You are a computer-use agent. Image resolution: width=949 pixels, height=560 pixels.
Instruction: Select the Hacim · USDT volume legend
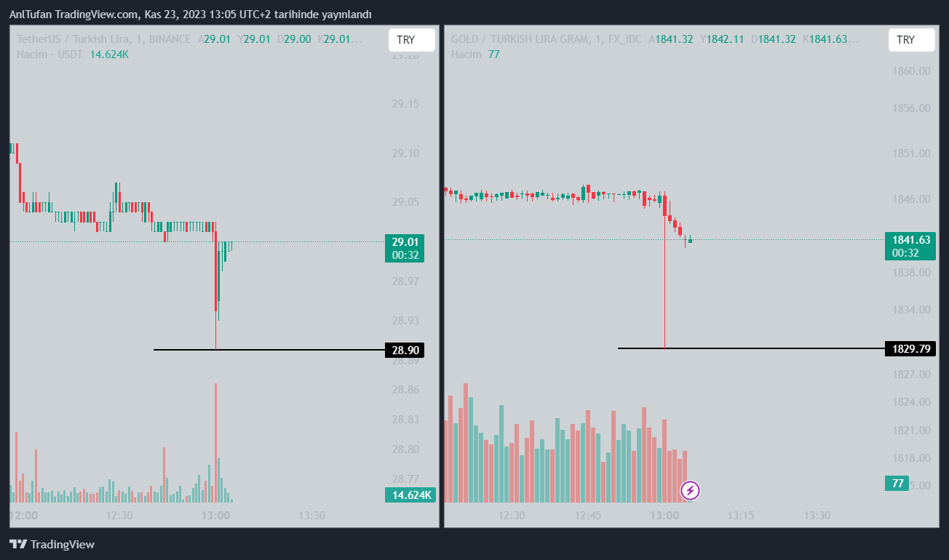[48, 54]
